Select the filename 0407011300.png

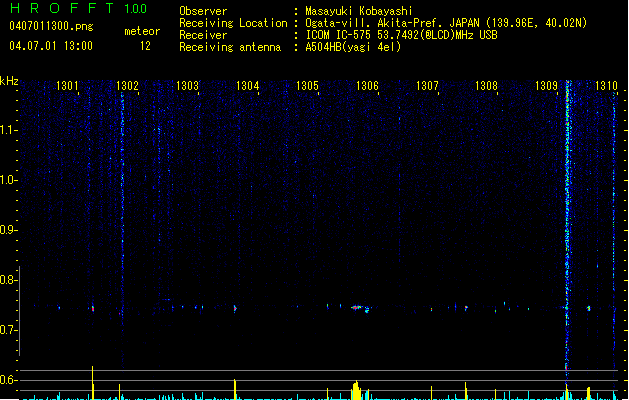[51, 27]
